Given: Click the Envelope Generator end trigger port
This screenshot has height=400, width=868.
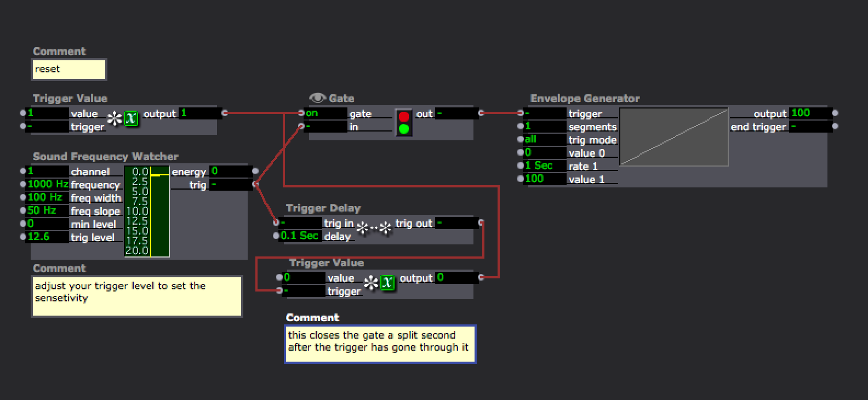Looking at the screenshot, I should coord(835,127).
